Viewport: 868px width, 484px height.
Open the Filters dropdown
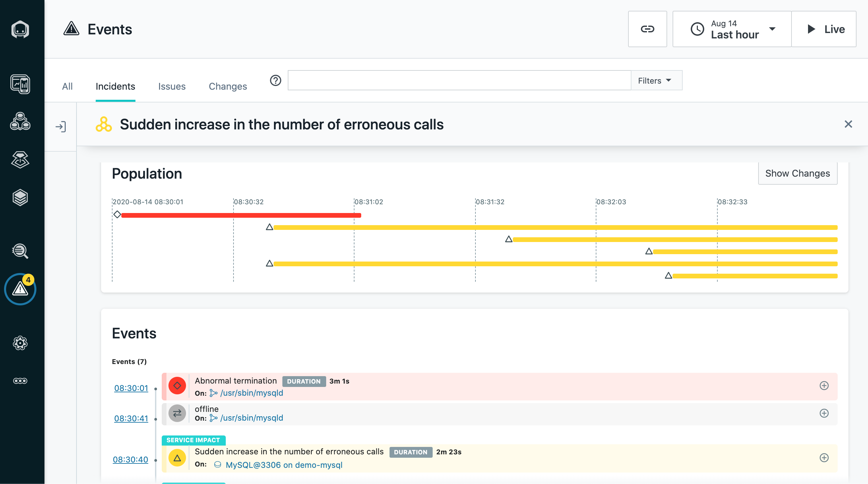tap(656, 81)
